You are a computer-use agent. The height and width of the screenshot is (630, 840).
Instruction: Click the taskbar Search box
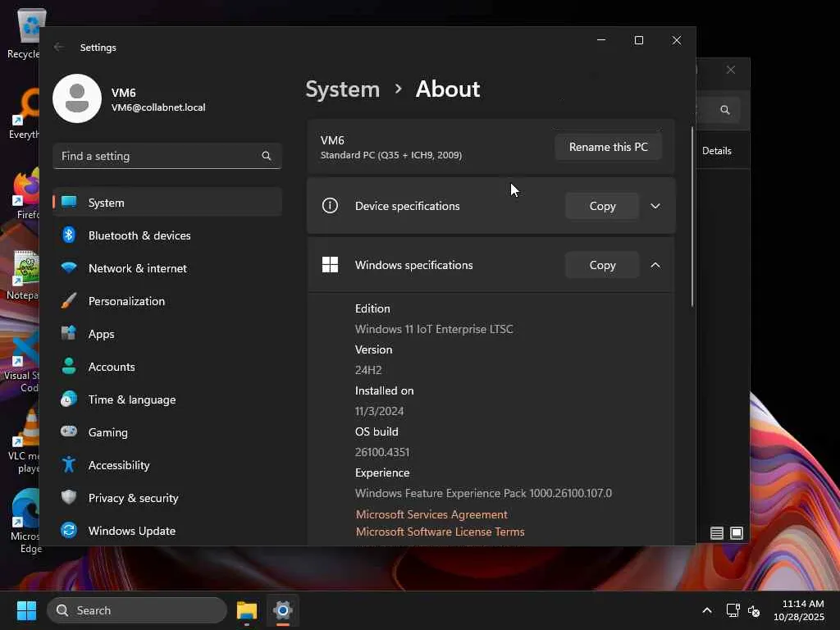[137, 610]
